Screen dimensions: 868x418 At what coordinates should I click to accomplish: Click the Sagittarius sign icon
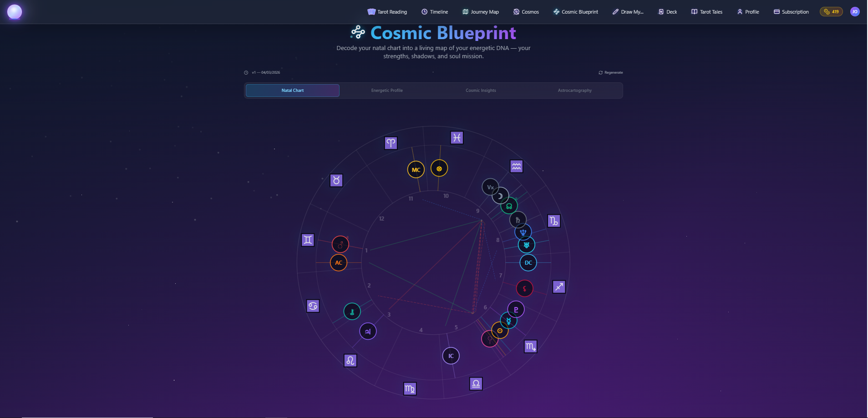[x=559, y=287]
